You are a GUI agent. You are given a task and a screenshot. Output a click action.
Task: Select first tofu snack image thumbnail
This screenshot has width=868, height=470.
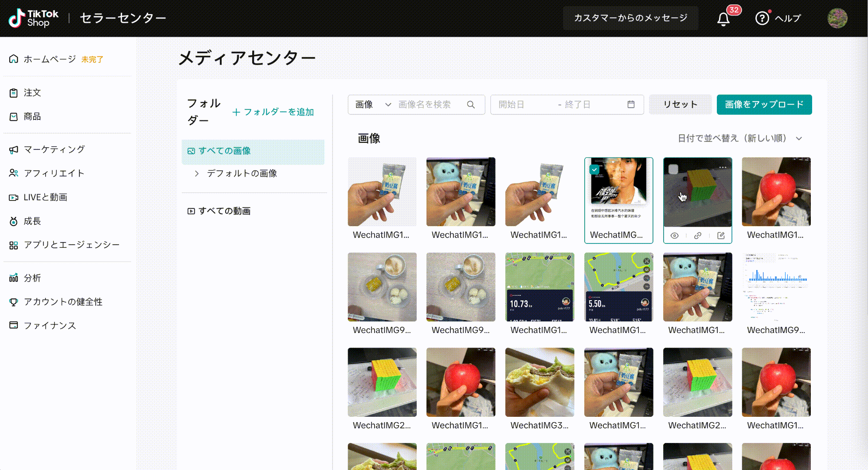pos(382,192)
